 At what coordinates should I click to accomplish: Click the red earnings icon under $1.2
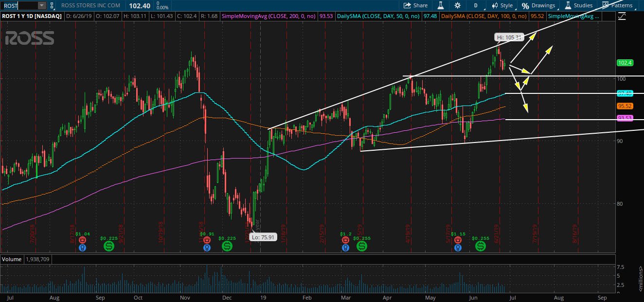[345, 240]
